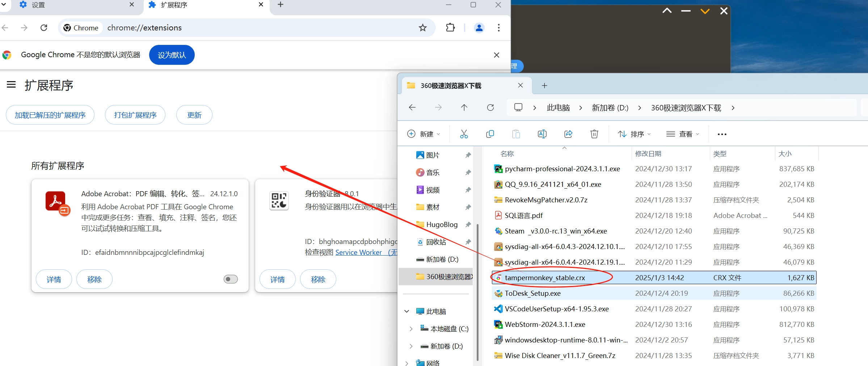The width and height of the screenshot is (868, 366).
Task: Click the computer monitor icon in the address bar
Action: [518, 108]
